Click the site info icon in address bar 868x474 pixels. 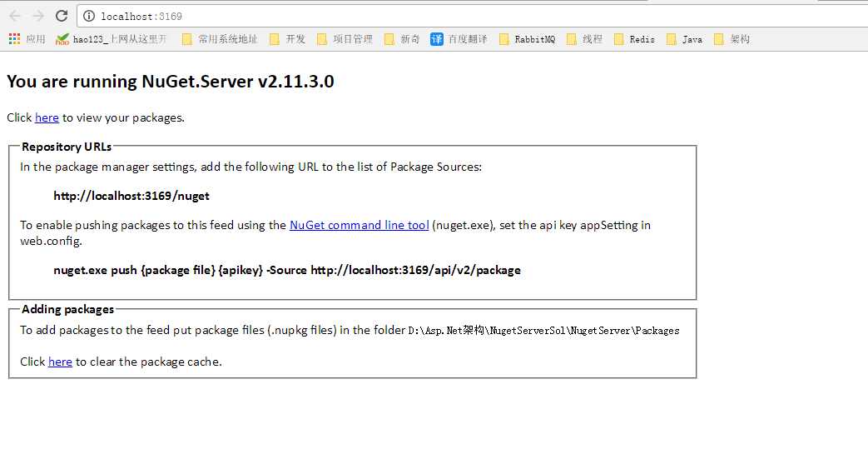[88, 16]
